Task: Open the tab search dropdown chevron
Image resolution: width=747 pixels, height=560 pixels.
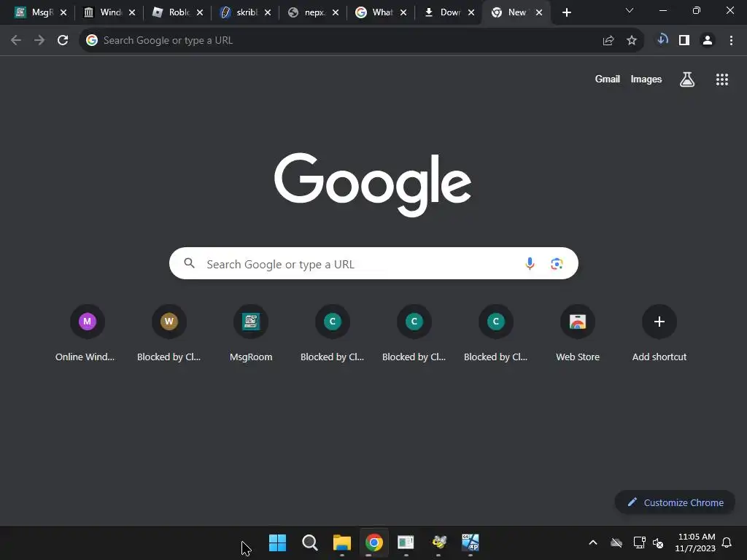Action: [630, 10]
